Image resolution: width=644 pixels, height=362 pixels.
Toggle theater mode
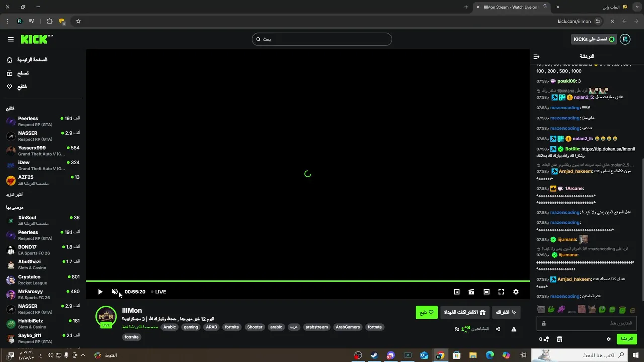click(x=486, y=292)
